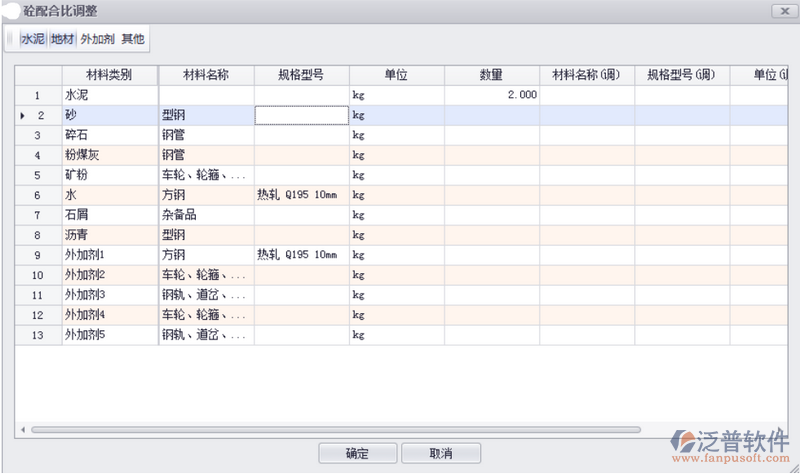The image size is (800, 474).
Task: Select the 数量 cell showing 2.000
Action: [x=492, y=95]
